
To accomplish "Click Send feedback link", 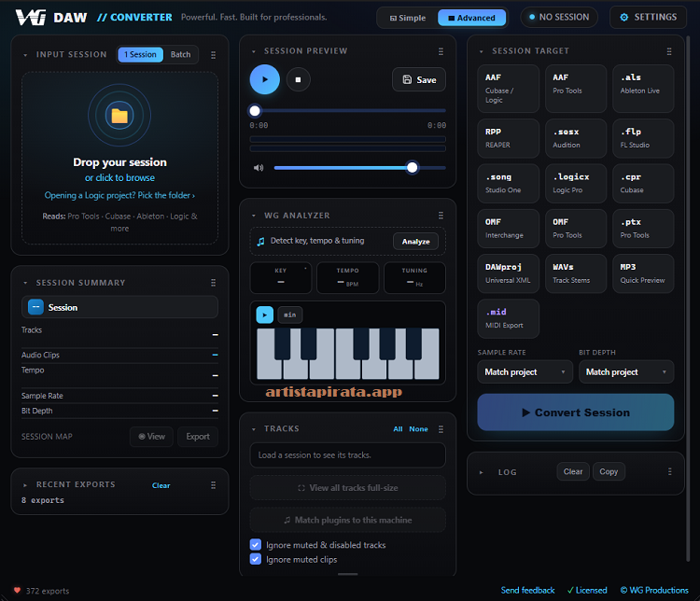I will pos(527,591).
